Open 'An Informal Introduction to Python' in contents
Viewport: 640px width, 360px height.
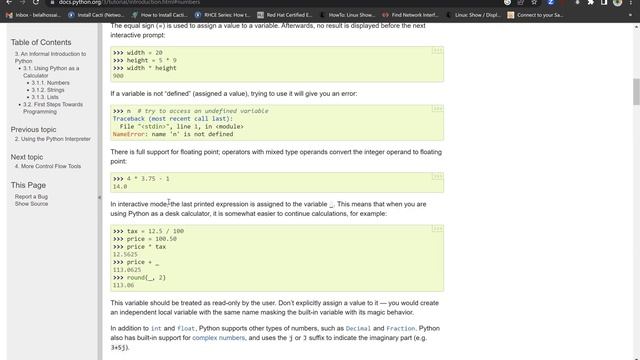click(50, 57)
